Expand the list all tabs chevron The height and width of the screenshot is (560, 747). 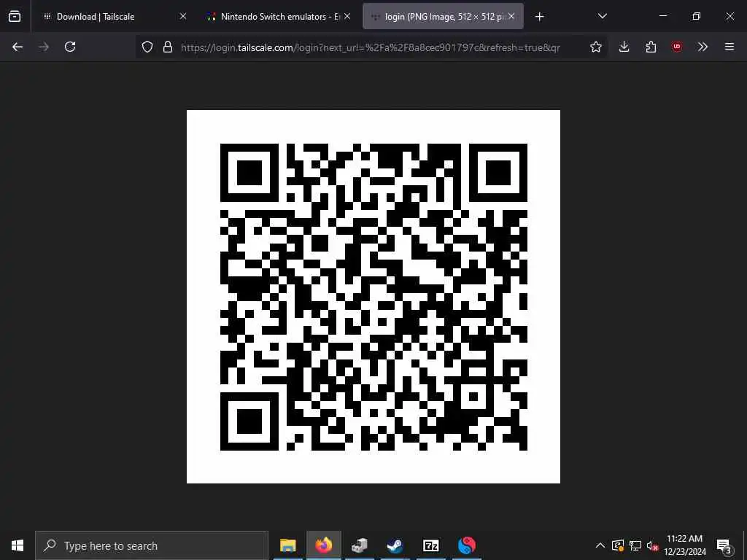click(602, 16)
